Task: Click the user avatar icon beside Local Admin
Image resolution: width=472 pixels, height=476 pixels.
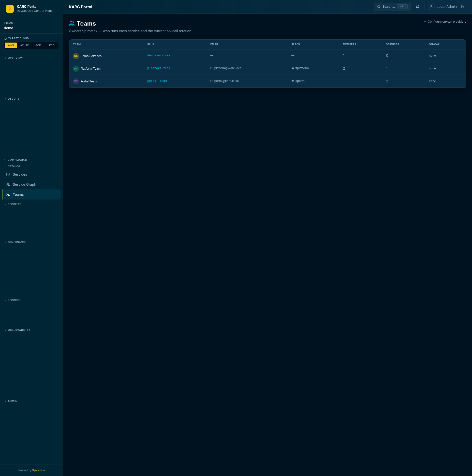Action: [x=431, y=7]
